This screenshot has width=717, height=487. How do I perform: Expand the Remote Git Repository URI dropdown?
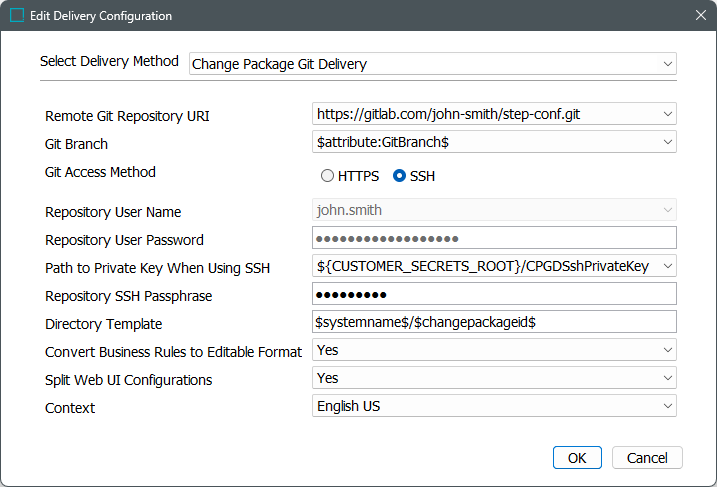pos(668,114)
